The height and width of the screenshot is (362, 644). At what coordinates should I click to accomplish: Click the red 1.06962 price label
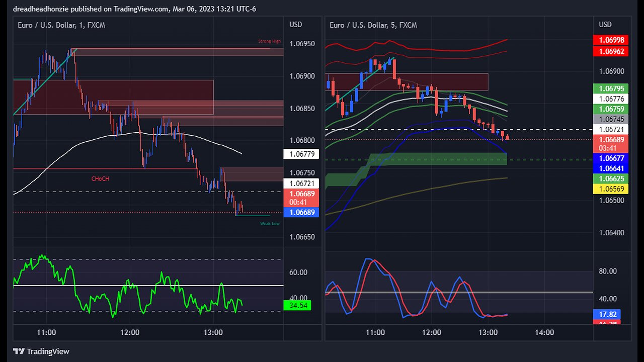(x=612, y=51)
